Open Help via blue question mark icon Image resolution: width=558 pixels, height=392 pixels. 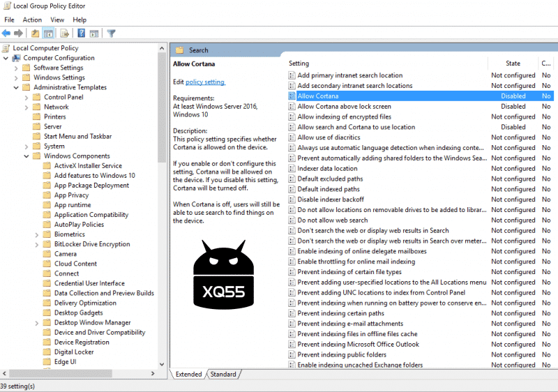point(82,33)
